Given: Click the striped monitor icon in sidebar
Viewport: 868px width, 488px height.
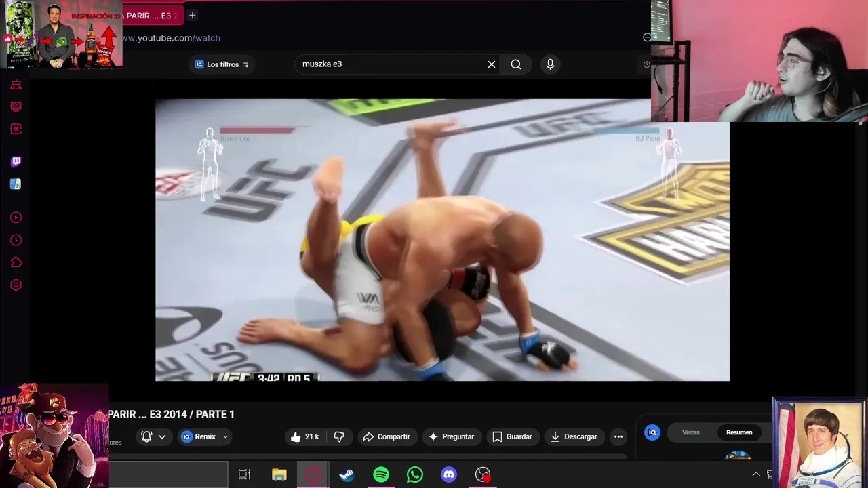Looking at the screenshot, I should tap(16, 106).
